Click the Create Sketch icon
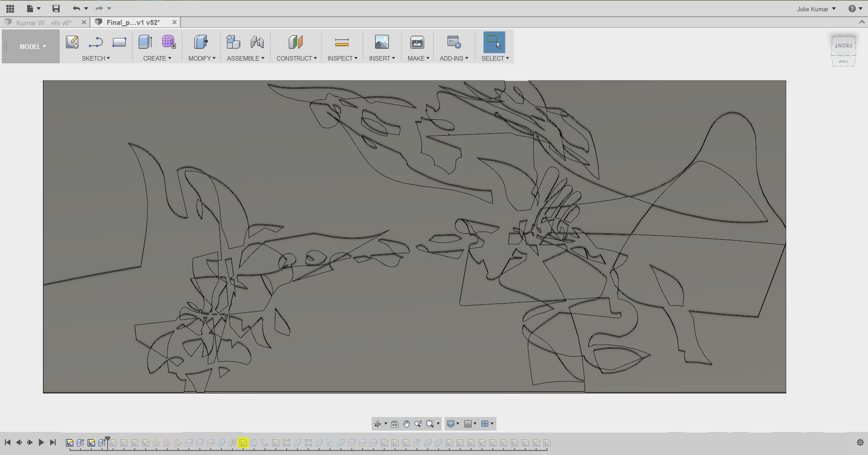This screenshot has height=455, width=868. coord(72,42)
